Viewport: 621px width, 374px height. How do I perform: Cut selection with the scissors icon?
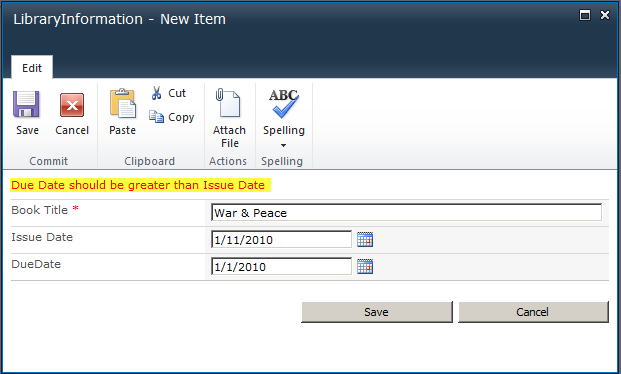156,93
